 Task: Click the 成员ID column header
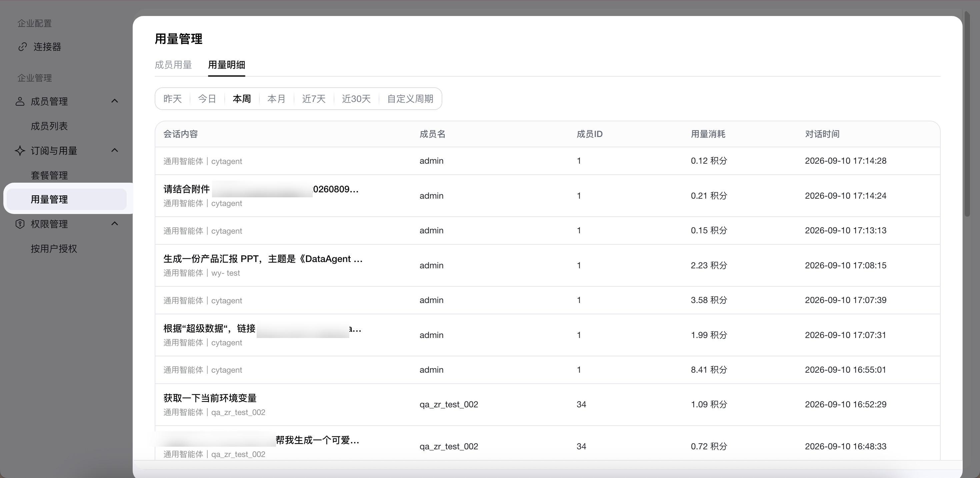pos(589,134)
